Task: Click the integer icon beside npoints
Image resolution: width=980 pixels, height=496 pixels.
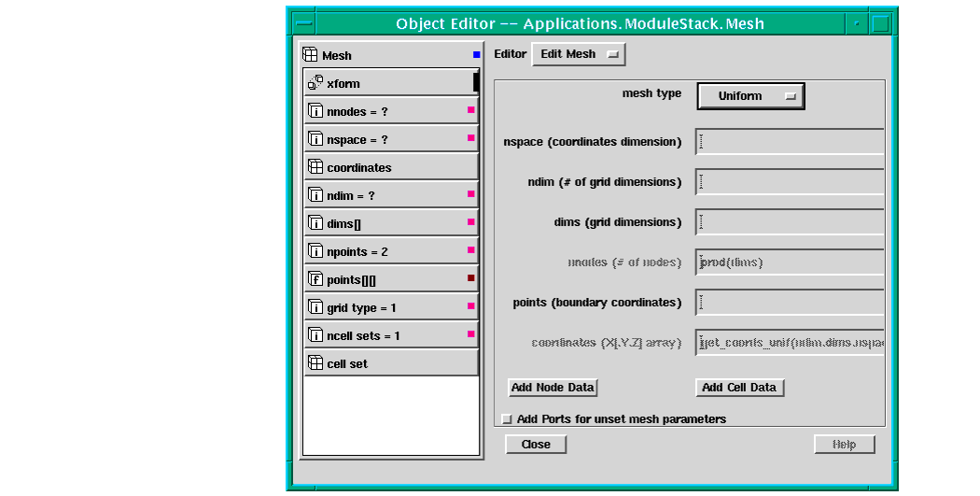Action: 315,251
